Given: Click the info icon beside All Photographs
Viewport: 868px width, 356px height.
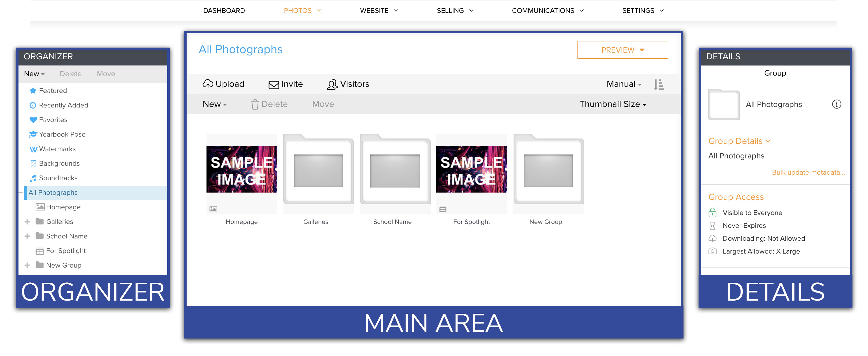Looking at the screenshot, I should 837,104.
